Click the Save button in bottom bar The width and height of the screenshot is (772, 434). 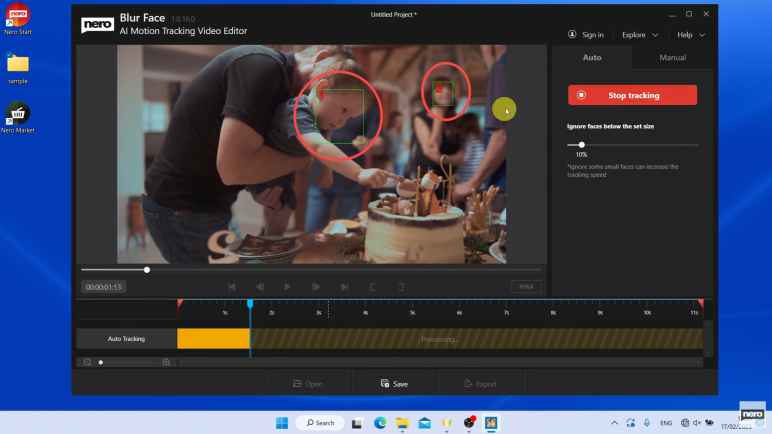(394, 383)
